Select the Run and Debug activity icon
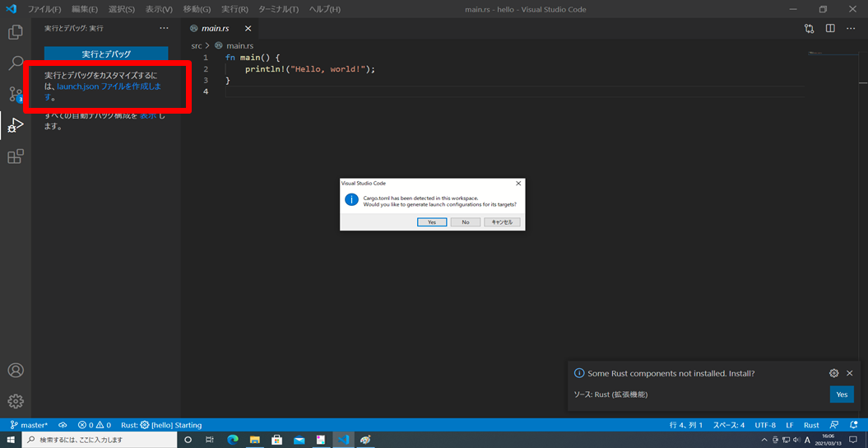The width and height of the screenshot is (868, 448). click(x=16, y=125)
